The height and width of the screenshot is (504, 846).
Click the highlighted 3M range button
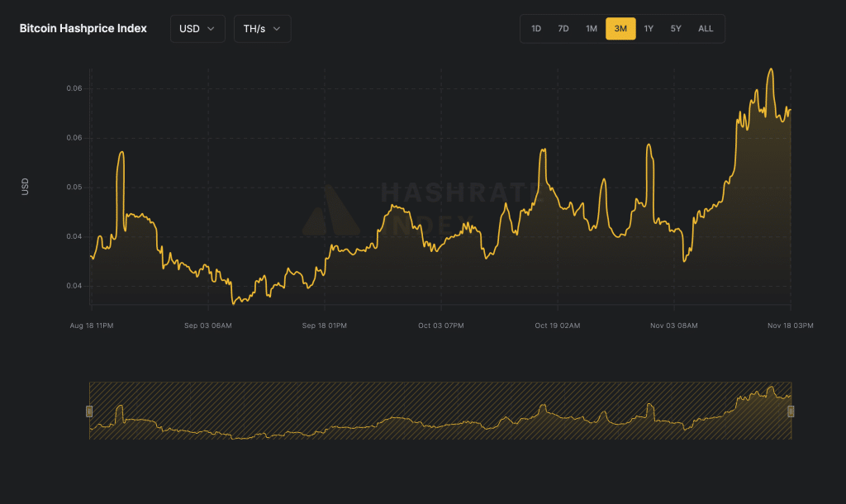(620, 29)
